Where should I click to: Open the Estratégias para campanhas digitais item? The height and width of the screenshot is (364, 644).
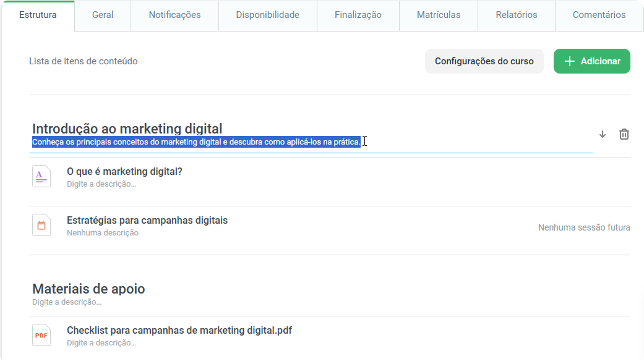[x=147, y=221]
